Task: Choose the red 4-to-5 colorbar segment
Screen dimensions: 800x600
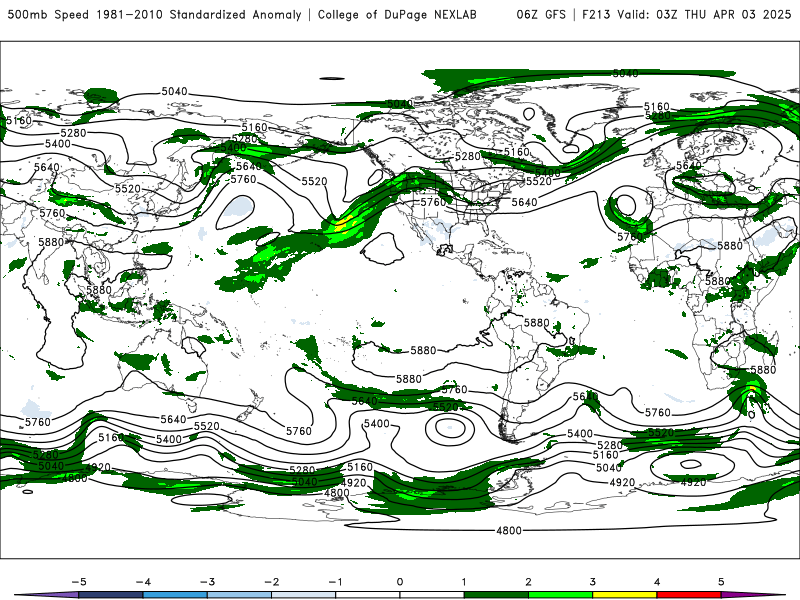Action: click(689, 595)
